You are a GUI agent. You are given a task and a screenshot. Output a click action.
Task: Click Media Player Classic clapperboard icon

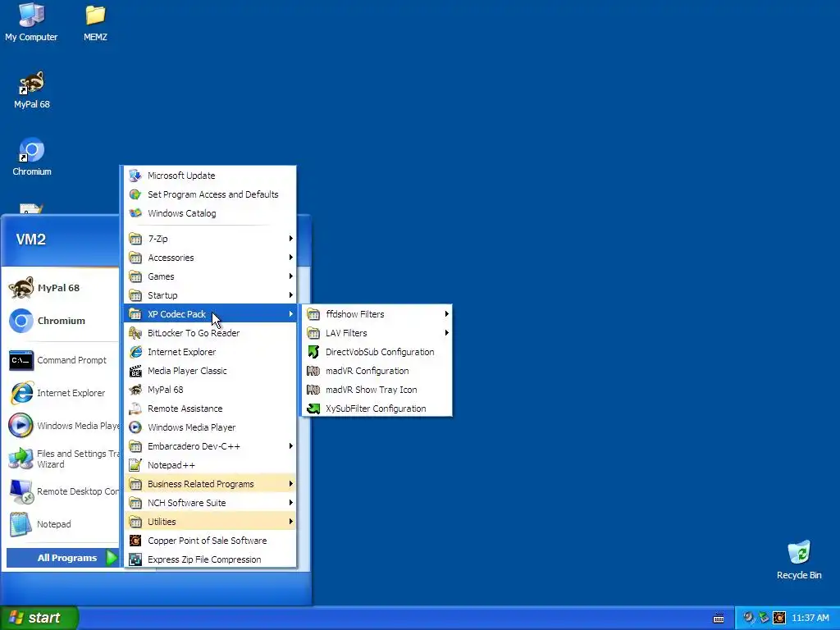click(x=135, y=371)
